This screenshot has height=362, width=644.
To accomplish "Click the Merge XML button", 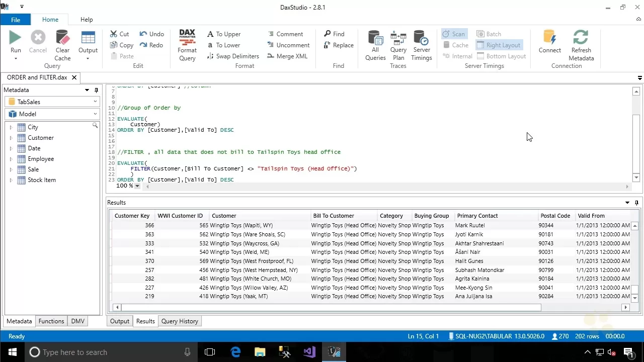I will (287, 56).
